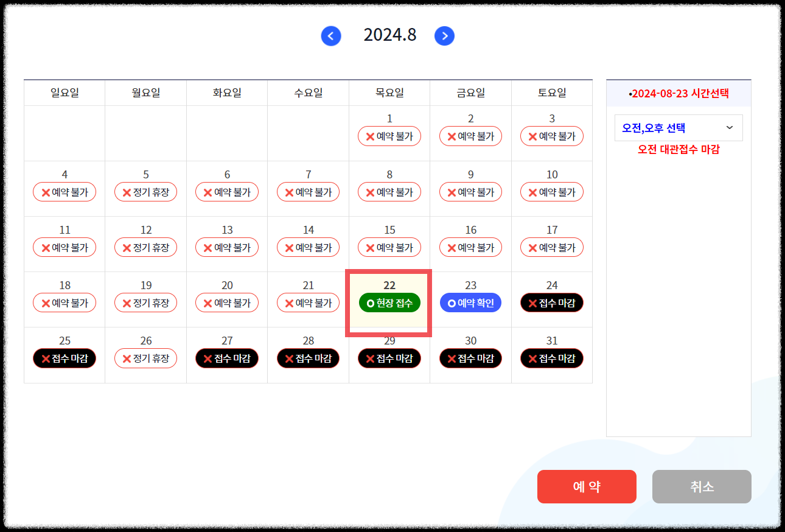This screenshot has height=532, width=785.
Task: Click 접수 마감 badge on August 27
Action: 227,359
